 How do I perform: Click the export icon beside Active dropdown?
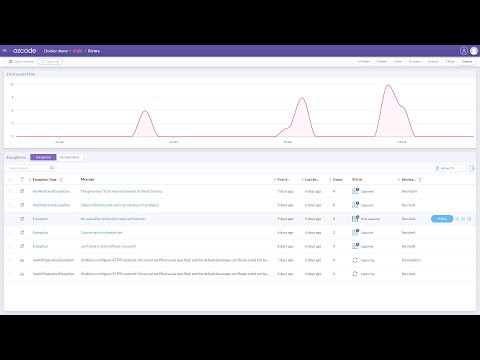[472, 168]
